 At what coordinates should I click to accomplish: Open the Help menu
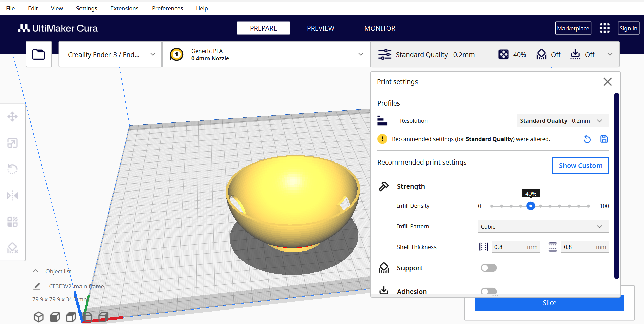202,8
